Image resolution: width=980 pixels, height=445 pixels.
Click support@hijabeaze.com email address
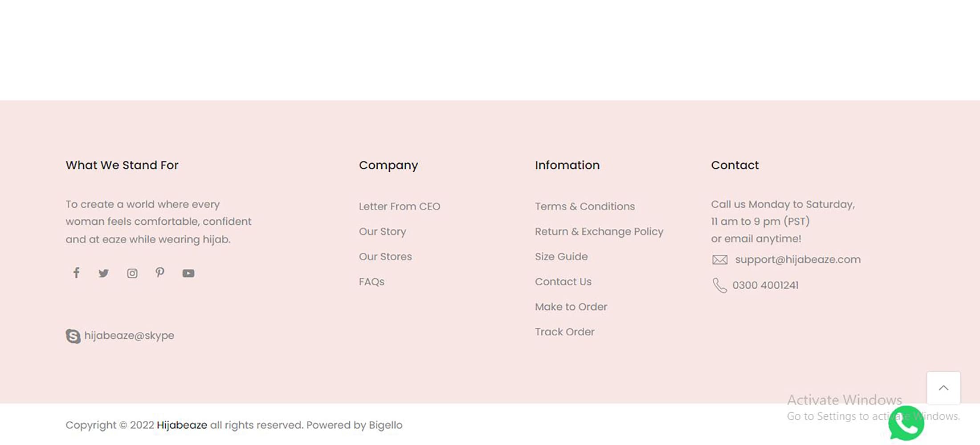click(798, 259)
